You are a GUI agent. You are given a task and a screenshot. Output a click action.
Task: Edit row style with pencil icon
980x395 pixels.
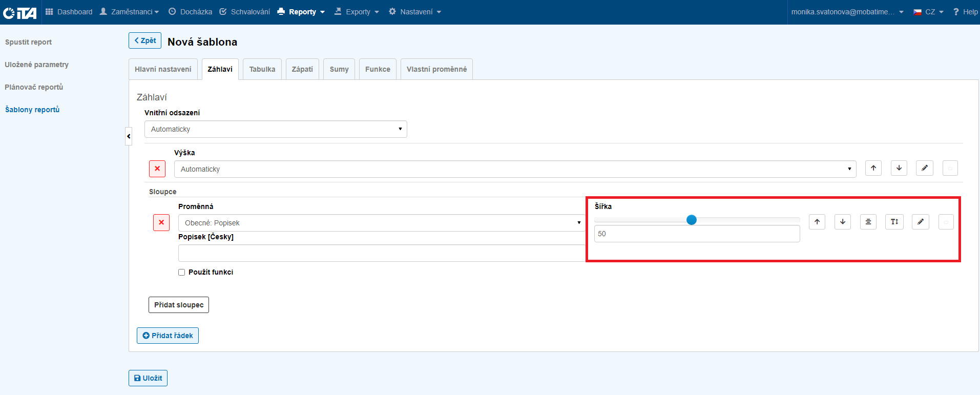[924, 168]
